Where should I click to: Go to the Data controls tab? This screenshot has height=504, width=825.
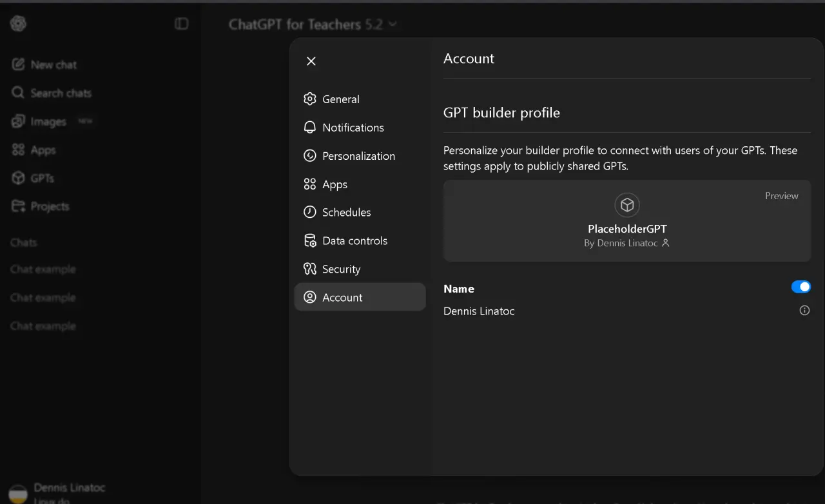[360, 240]
